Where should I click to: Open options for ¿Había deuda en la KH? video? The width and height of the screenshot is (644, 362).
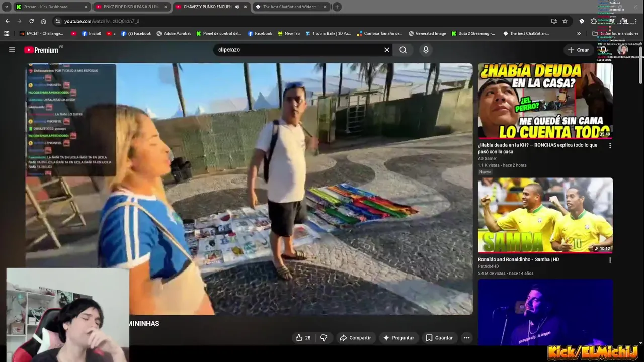point(610,146)
